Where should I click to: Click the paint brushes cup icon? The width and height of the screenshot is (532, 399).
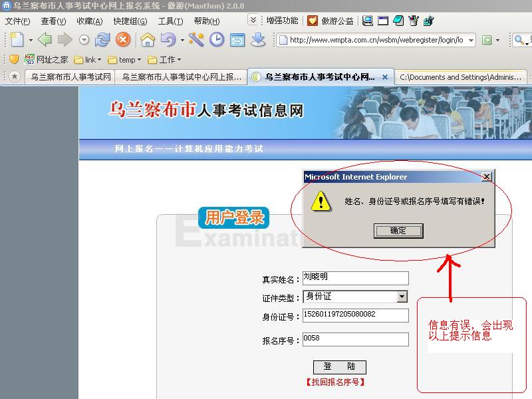click(x=413, y=21)
